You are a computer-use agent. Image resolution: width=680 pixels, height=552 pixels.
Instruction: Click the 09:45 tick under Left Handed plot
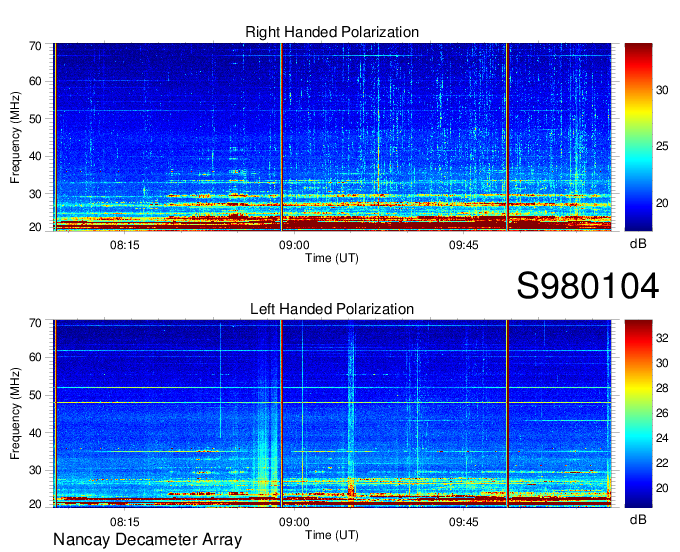pyautogui.click(x=464, y=522)
